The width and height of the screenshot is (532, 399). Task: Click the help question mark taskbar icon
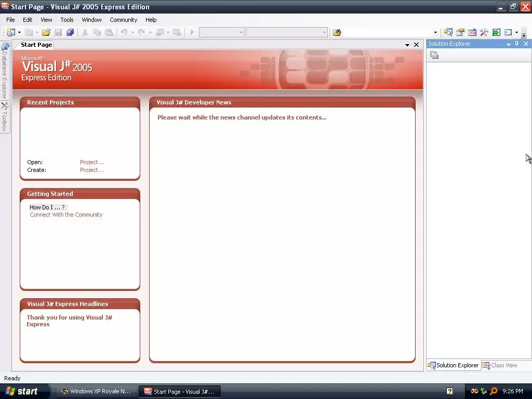449,391
